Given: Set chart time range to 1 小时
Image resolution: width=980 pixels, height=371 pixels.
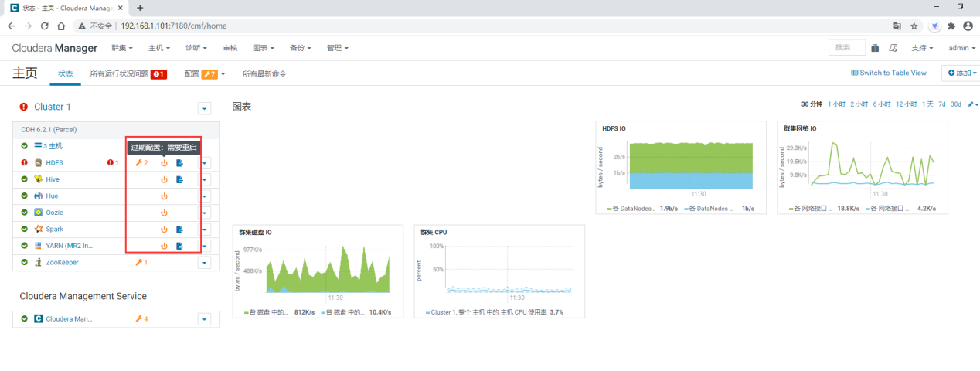Looking at the screenshot, I should (x=837, y=104).
